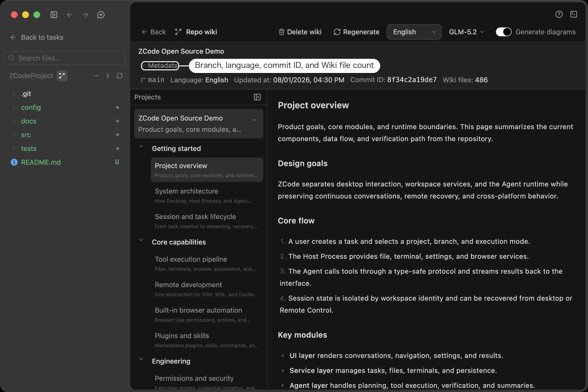Click the Language: English metadata value
588x392 pixels.
(217, 80)
